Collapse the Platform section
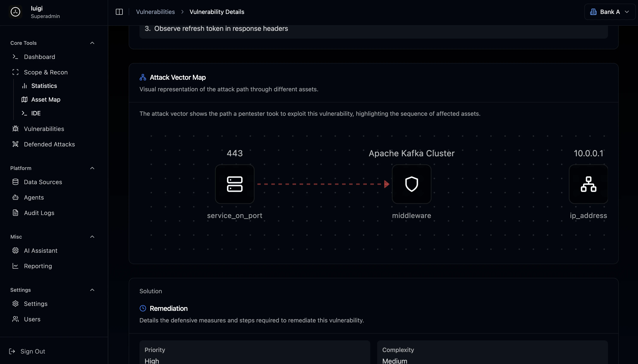 (92, 168)
